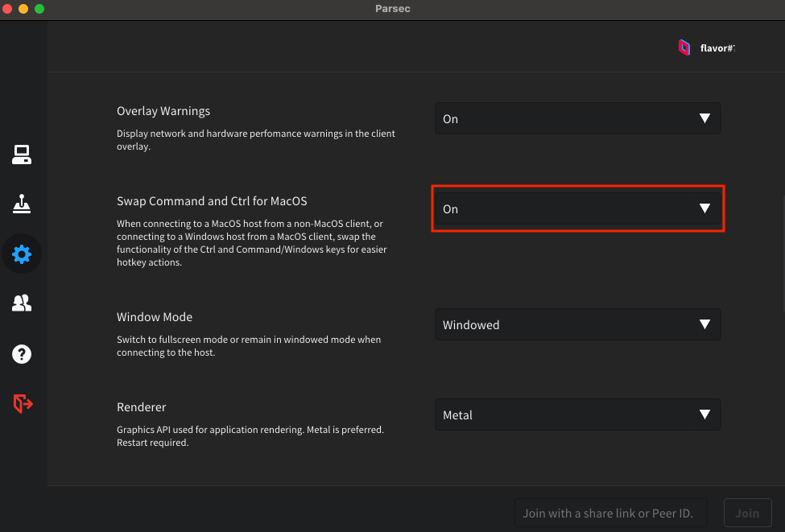The width and height of the screenshot is (785, 532).
Task: Open the Overlay Warnings dropdown
Action: [x=578, y=118]
